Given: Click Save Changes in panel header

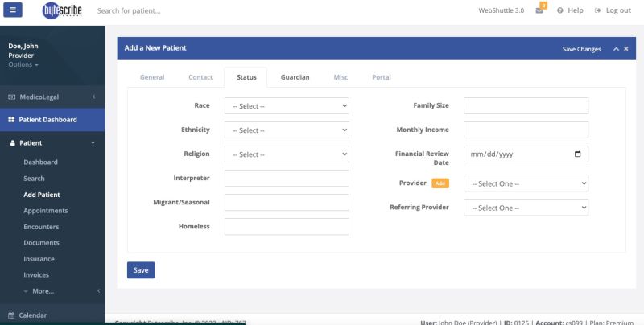Looking at the screenshot, I should pos(581,49).
